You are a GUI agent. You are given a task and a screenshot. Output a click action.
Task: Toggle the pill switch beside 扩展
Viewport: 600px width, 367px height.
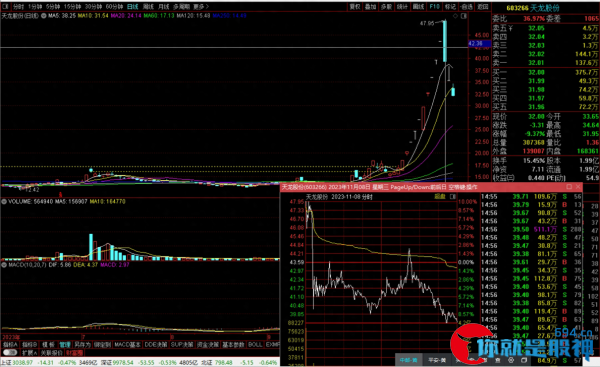[10, 352]
